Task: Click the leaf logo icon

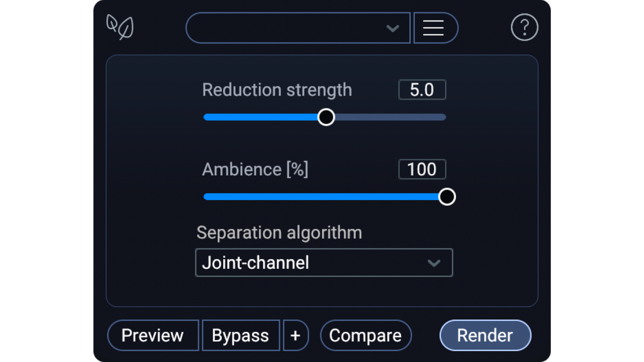Action: point(120,27)
